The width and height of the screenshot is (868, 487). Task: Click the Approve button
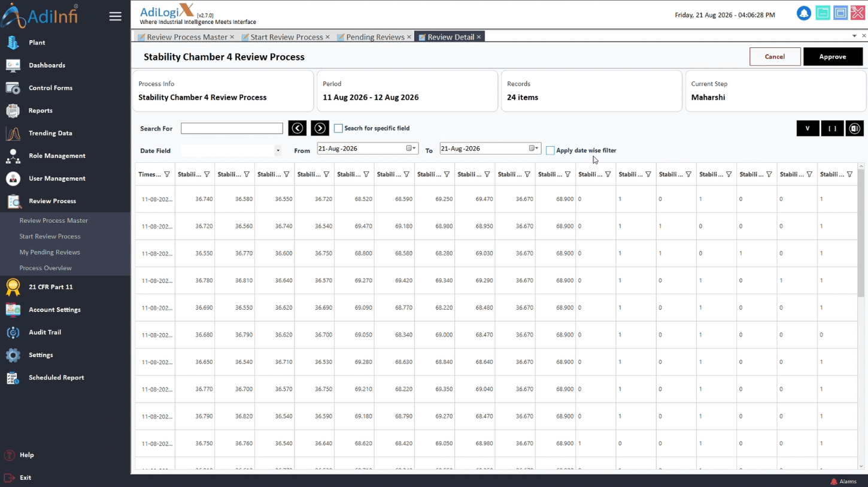coord(833,57)
